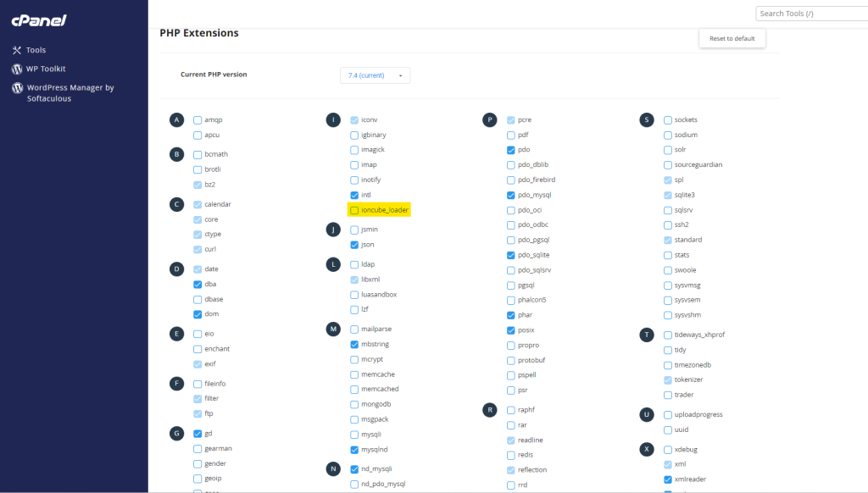Viewport: 868px width, 493px height.
Task: Open Tools from the sidebar
Action: point(36,50)
